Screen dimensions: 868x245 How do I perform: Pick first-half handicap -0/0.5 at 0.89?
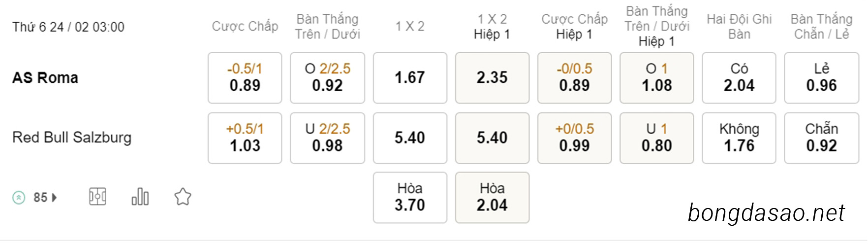click(574, 78)
